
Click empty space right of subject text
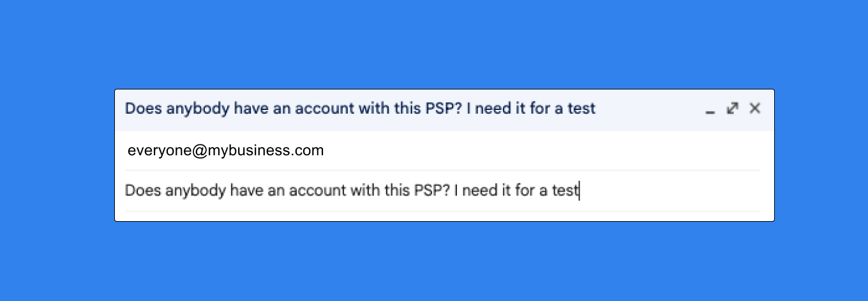pyautogui.click(x=670, y=190)
